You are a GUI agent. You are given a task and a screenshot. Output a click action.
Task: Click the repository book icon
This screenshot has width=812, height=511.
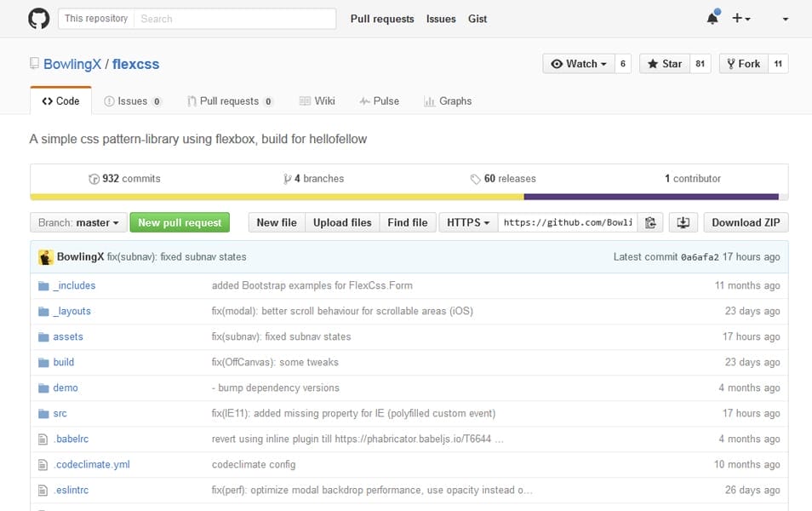pyautogui.click(x=34, y=64)
